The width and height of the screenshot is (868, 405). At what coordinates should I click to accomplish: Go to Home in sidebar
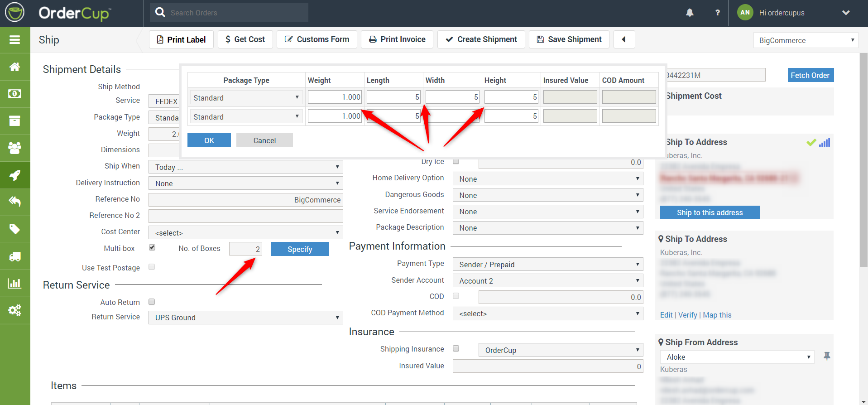(x=15, y=67)
